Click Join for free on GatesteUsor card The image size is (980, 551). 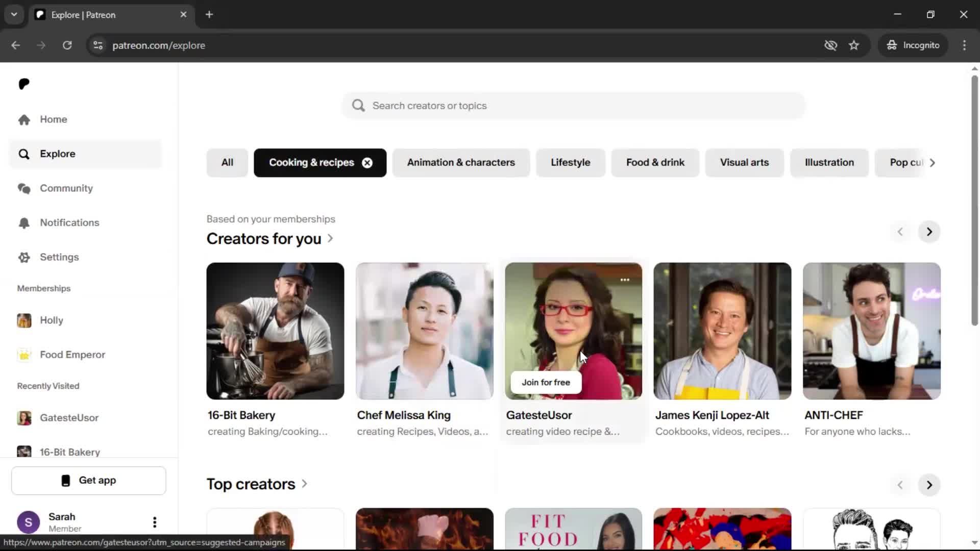coord(546,383)
